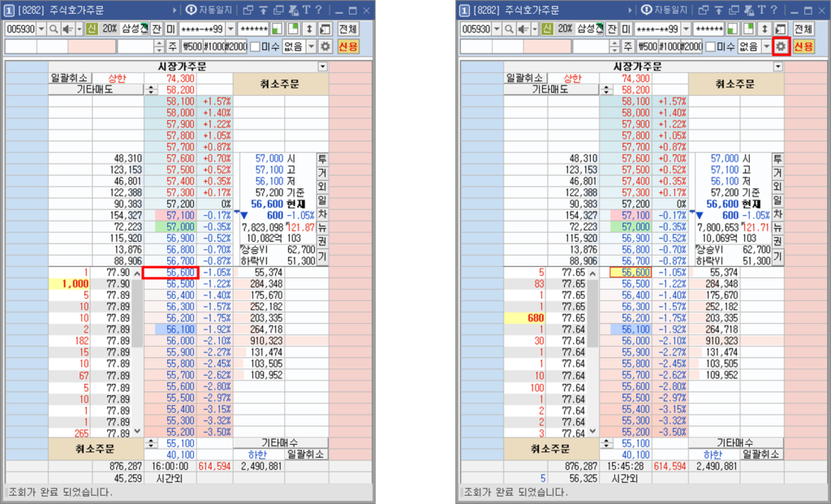Screen dimensions: 831x504
Task: Click the tick list scroll-down arrow in left window
Action: click(137, 432)
